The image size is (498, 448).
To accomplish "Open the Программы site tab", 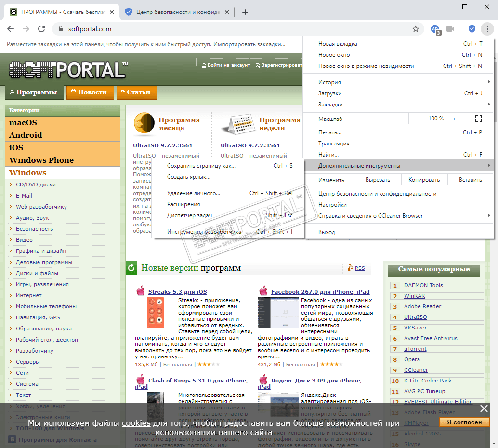I will pyautogui.click(x=34, y=92).
